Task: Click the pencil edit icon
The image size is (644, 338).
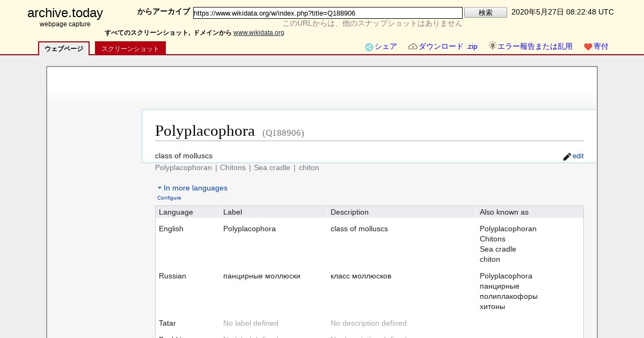Action: [x=567, y=157]
